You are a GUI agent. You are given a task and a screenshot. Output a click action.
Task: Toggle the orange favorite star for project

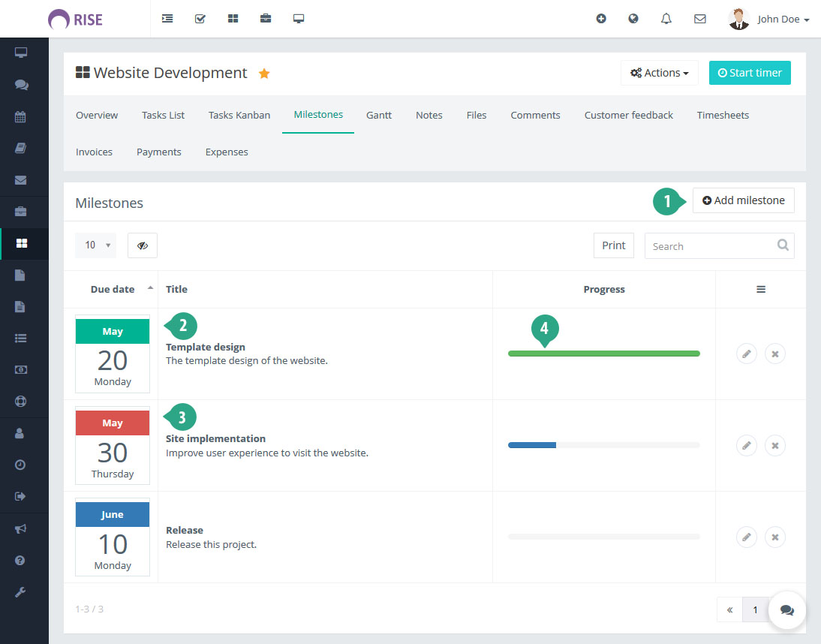pos(264,74)
